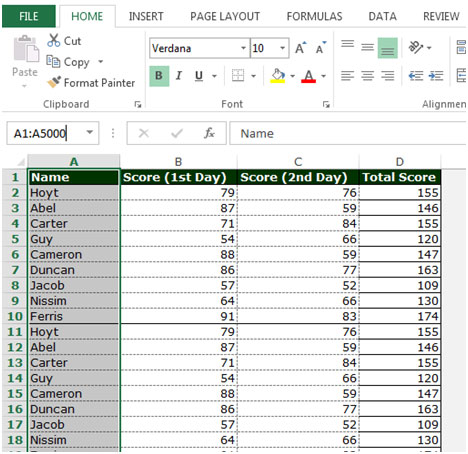Switch to the INSERT ribbon tab
Image resolution: width=468 pixels, height=454 pixels.
click(x=146, y=16)
